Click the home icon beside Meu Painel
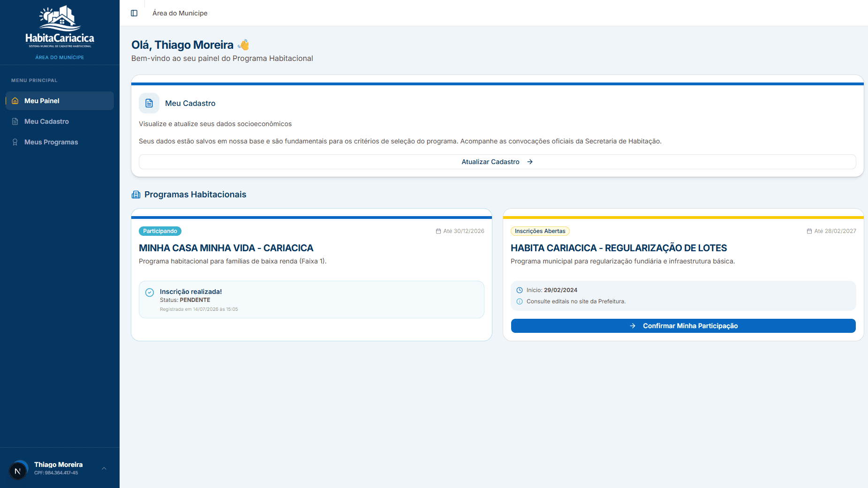This screenshot has width=868, height=488. click(x=15, y=101)
